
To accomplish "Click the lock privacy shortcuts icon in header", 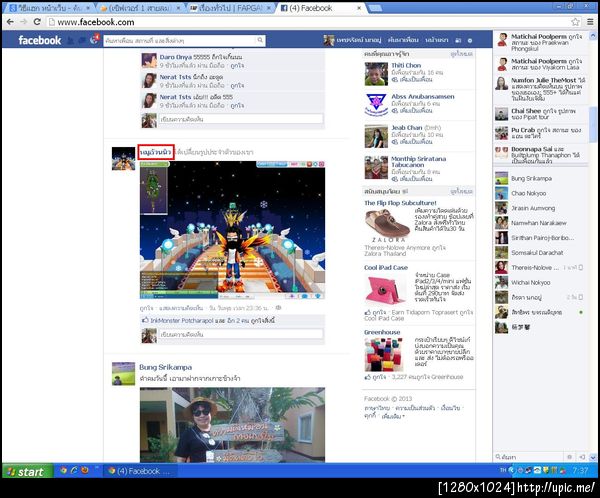I will click(458, 40).
